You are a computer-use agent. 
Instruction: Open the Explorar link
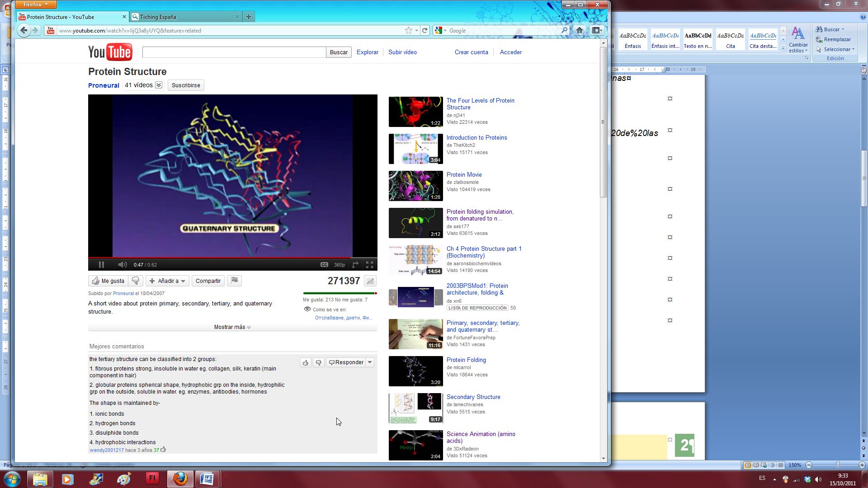368,52
